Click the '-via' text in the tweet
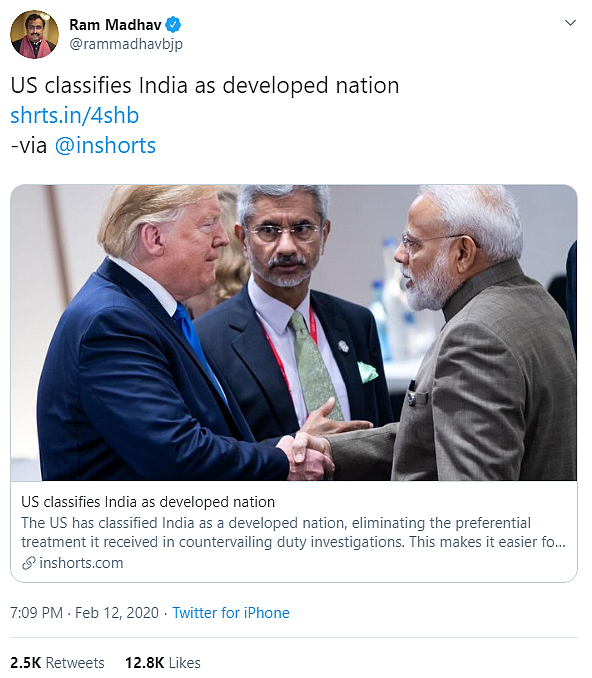592x678 pixels. coord(29,146)
